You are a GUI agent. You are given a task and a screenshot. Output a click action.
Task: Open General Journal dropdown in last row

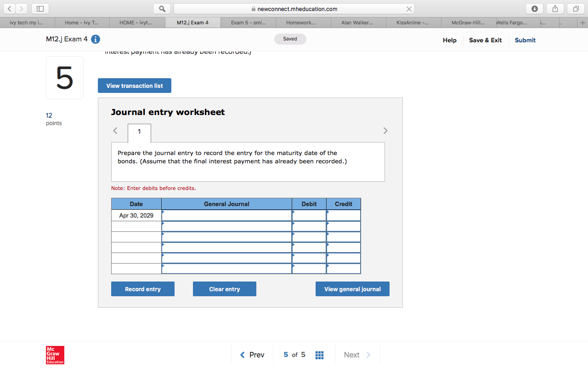click(227, 268)
